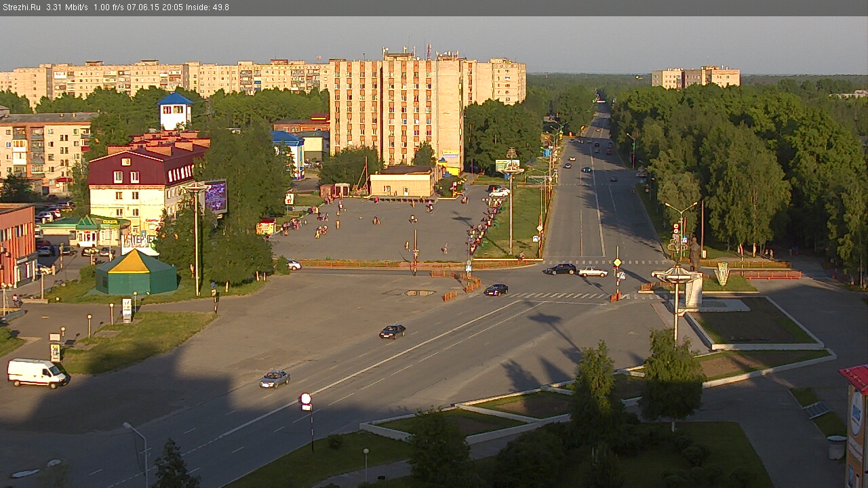This screenshot has width=868, height=488.
Task: Select the Inside: 49.8 temperature reading
Action: pyautogui.click(x=206, y=7)
